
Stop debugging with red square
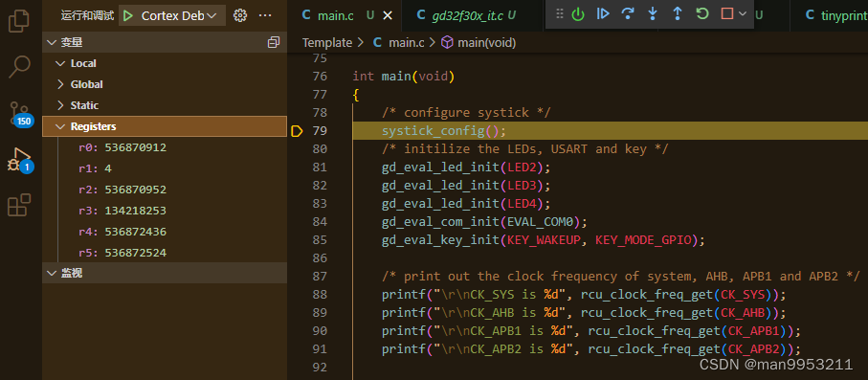[x=727, y=13]
